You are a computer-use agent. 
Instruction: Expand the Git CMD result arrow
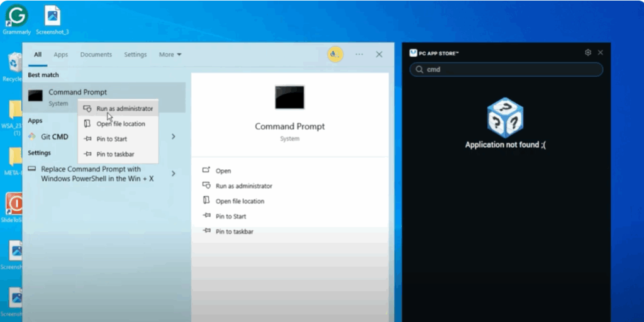(174, 136)
